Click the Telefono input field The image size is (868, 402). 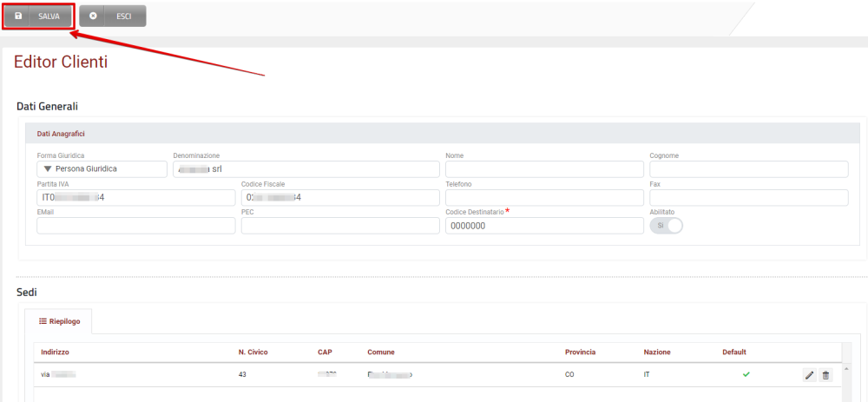(545, 197)
